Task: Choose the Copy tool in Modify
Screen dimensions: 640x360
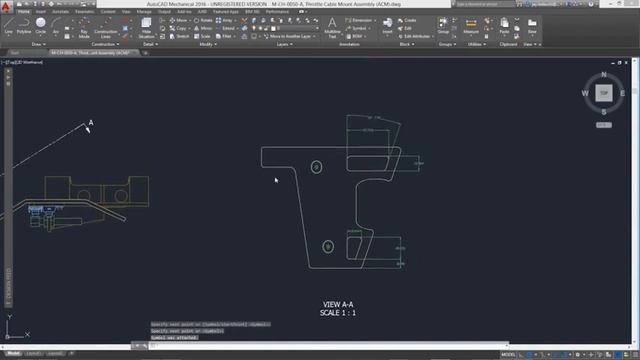Action: (178, 28)
